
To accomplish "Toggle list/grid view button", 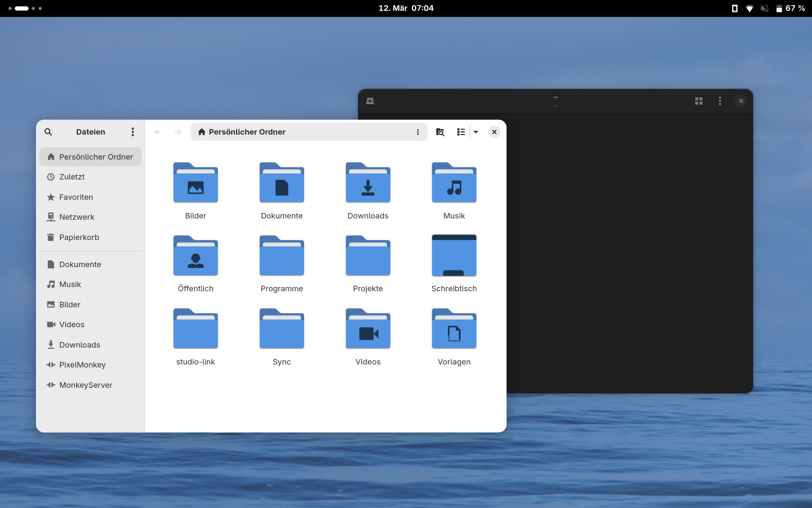I will 461,132.
